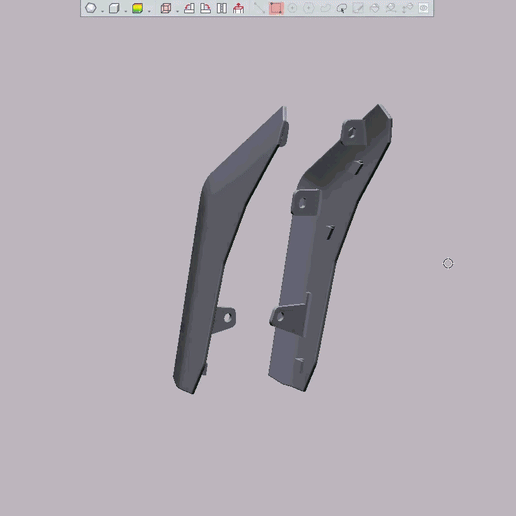Select the hexagon polygon selection tool
This screenshot has height=516, width=516.
click(x=309, y=8)
